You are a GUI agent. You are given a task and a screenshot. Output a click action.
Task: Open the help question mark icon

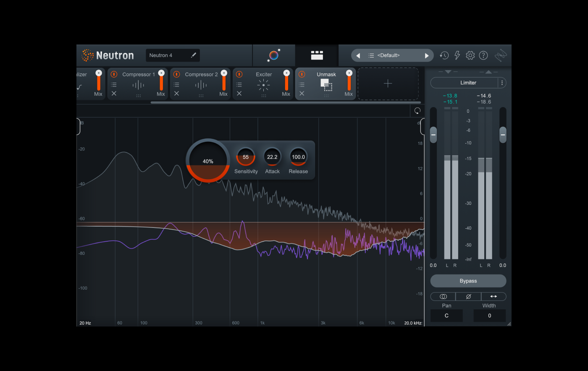point(483,55)
